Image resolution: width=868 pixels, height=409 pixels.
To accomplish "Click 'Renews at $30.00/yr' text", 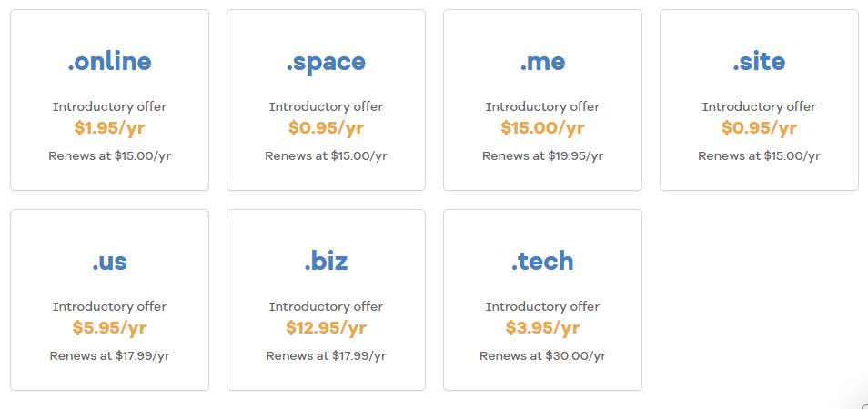I will tap(542, 356).
